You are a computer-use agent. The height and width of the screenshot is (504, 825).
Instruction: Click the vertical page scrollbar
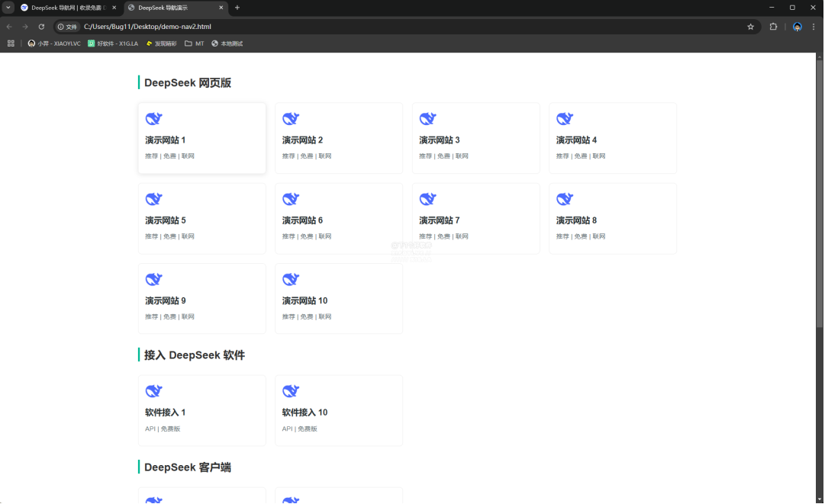coord(820,191)
